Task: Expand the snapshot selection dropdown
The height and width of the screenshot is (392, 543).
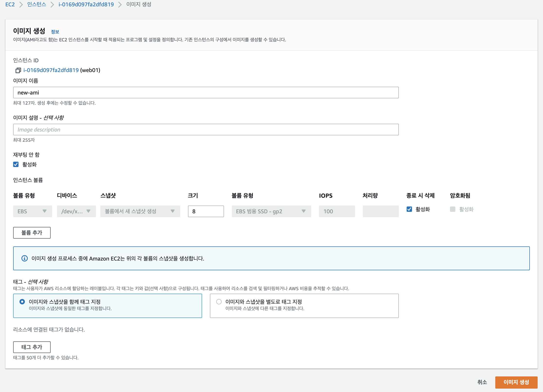Action: (140, 211)
